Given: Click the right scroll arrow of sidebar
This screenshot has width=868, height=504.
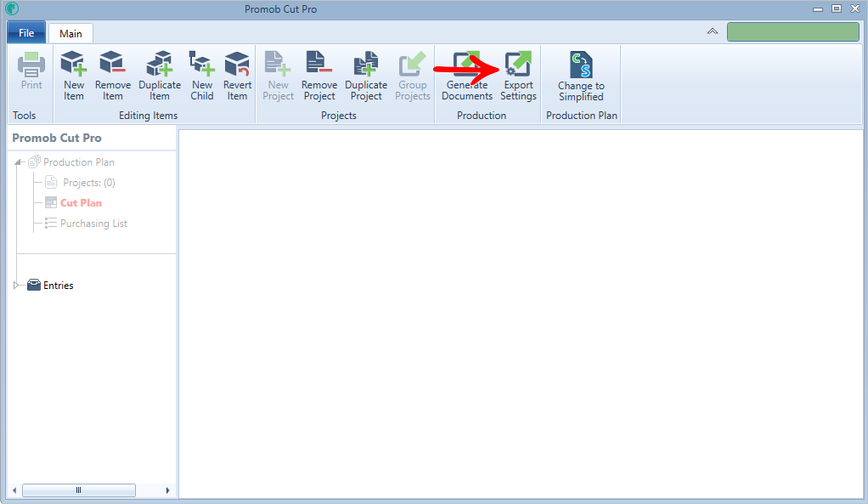Looking at the screenshot, I should point(167,490).
